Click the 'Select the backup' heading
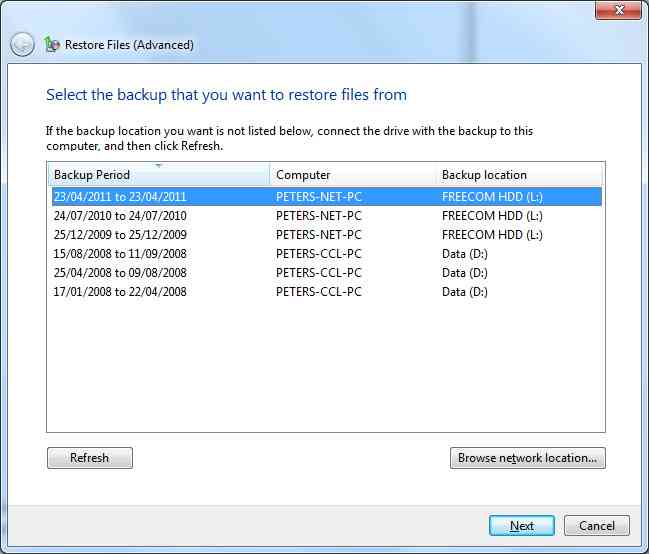This screenshot has height=554, width=649. [x=226, y=95]
